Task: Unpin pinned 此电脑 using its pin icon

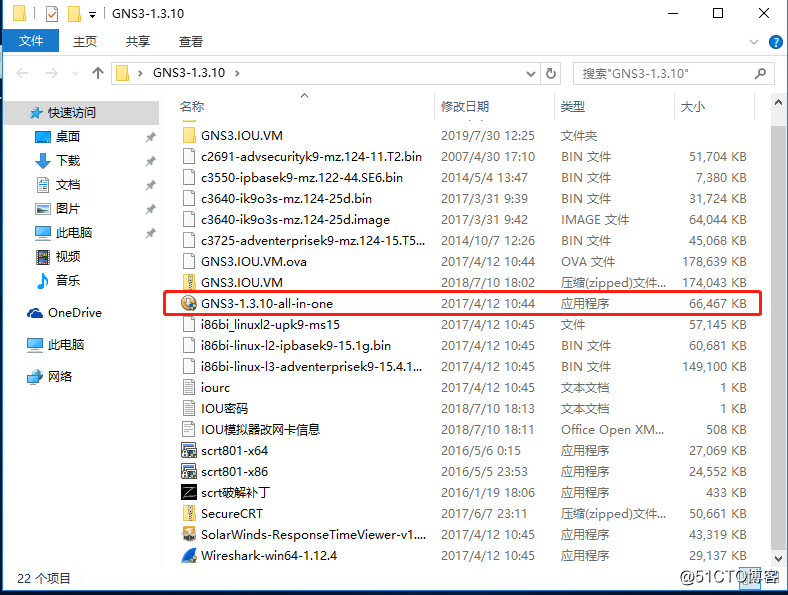Action: (x=150, y=233)
